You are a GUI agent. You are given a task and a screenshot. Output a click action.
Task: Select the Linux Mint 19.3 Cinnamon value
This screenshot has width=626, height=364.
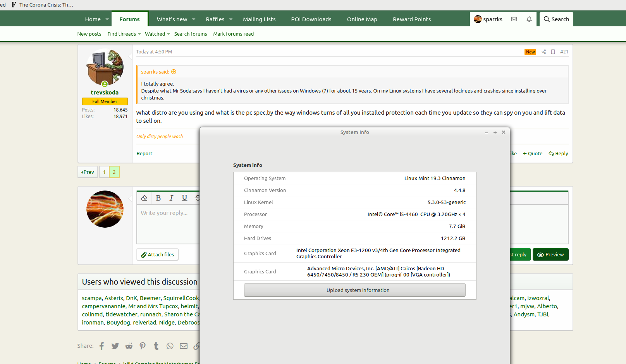pyautogui.click(x=435, y=179)
